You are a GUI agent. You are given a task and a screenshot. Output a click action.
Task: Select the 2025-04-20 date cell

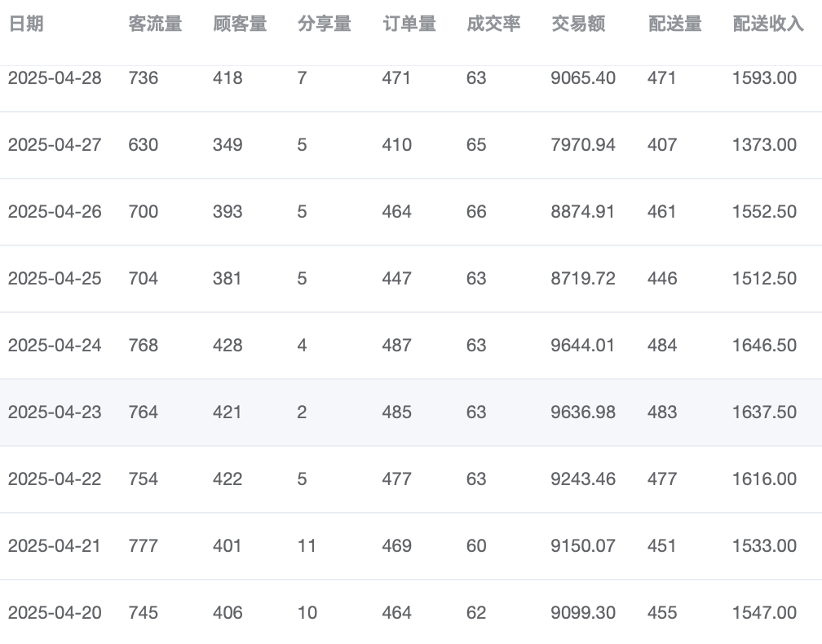[x=55, y=613]
